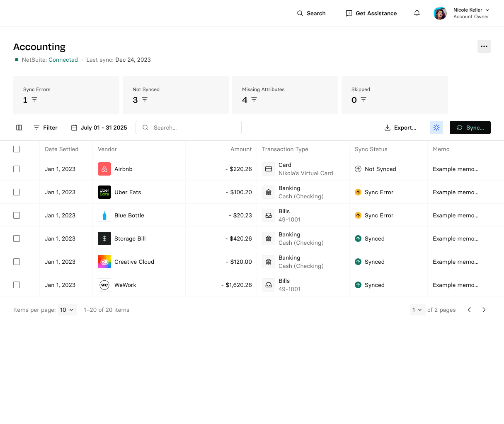Click the table Search... input field

189,128
